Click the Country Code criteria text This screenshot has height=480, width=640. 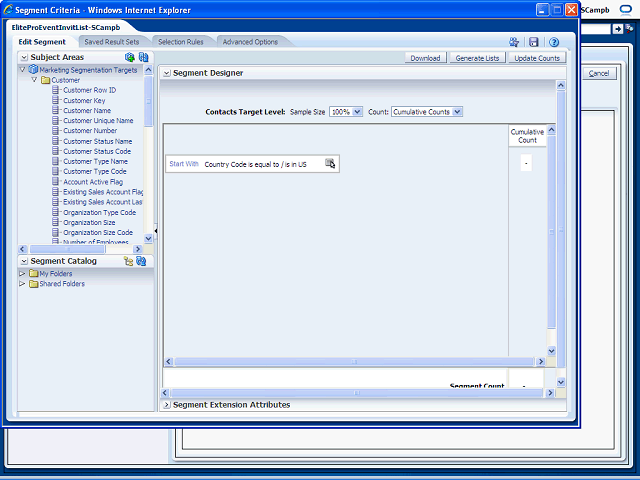click(x=255, y=164)
